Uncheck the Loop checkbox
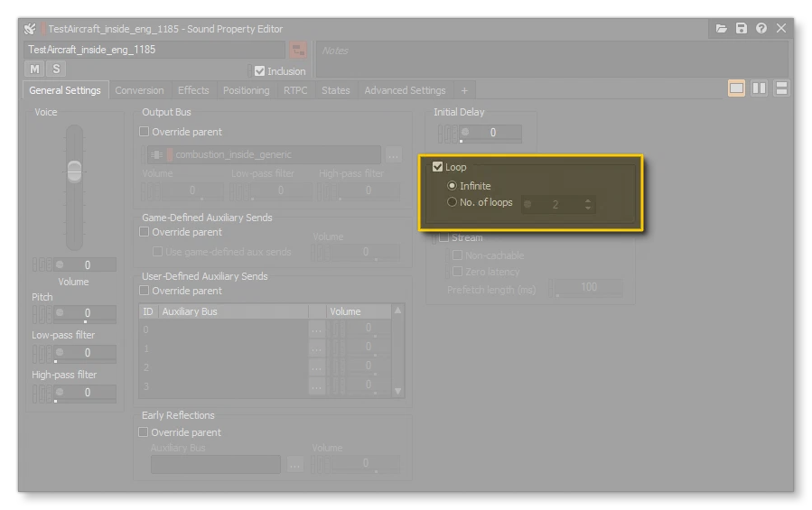 (437, 167)
